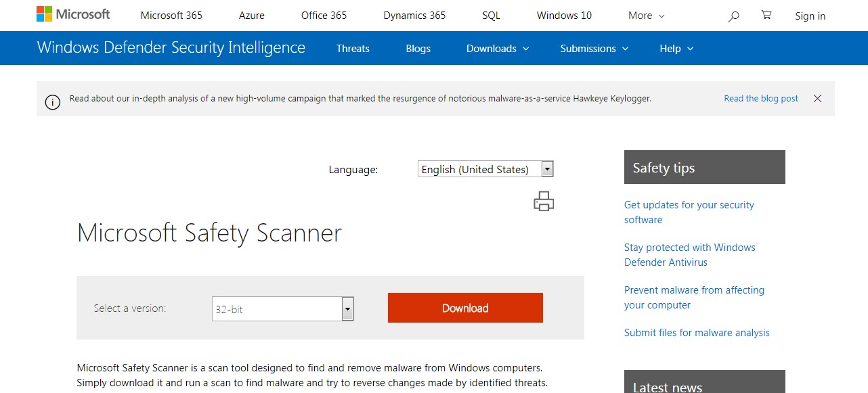This screenshot has width=868, height=393.
Task: Click the red Download button
Action: click(x=465, y=308)
